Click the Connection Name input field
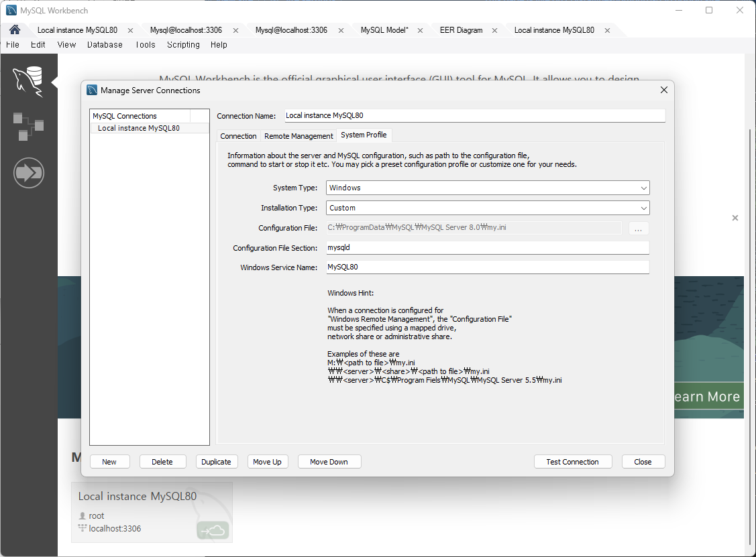 pyautogui.click(x=475, y=116)
